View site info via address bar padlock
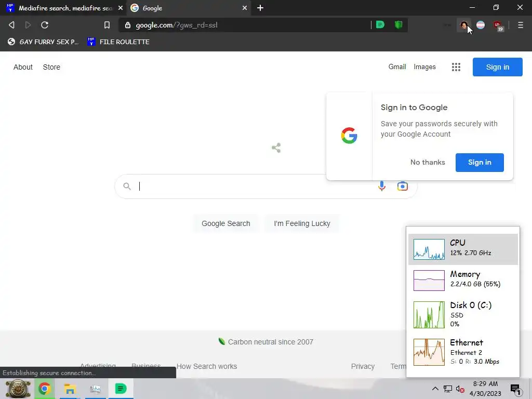The height and width of the screenshot is (399, 532). (x=128, y=25)
